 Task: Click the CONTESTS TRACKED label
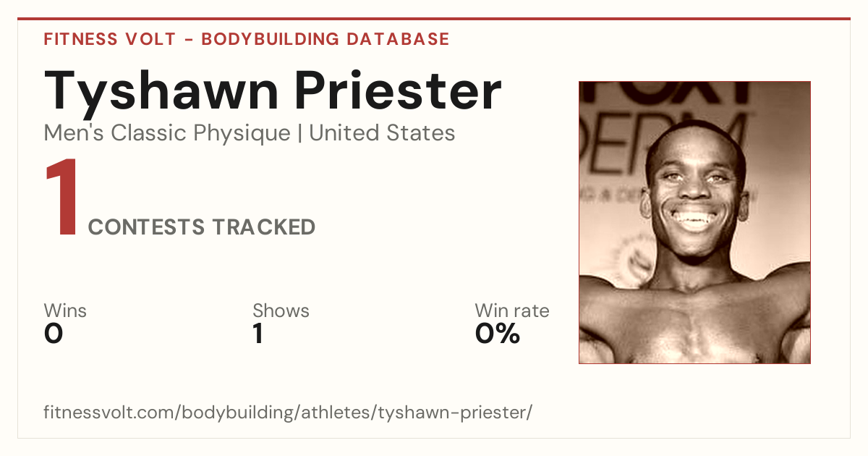tap(202, 227)
